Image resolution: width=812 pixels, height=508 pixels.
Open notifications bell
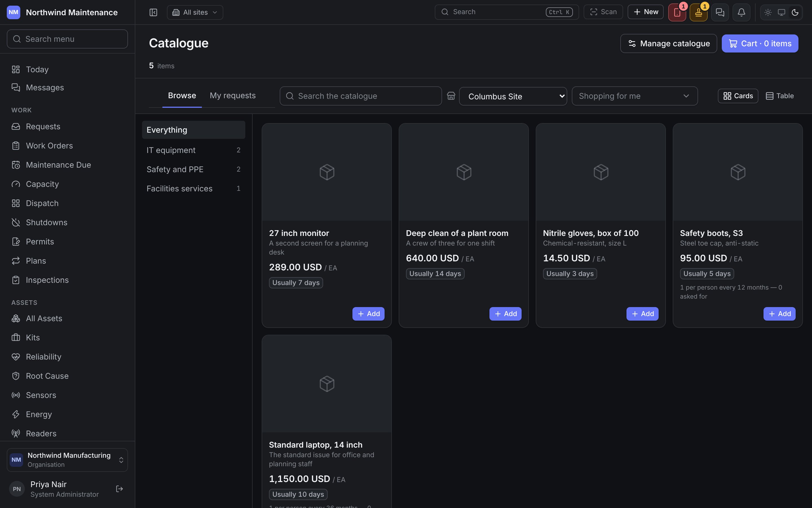tap(741, 12)
